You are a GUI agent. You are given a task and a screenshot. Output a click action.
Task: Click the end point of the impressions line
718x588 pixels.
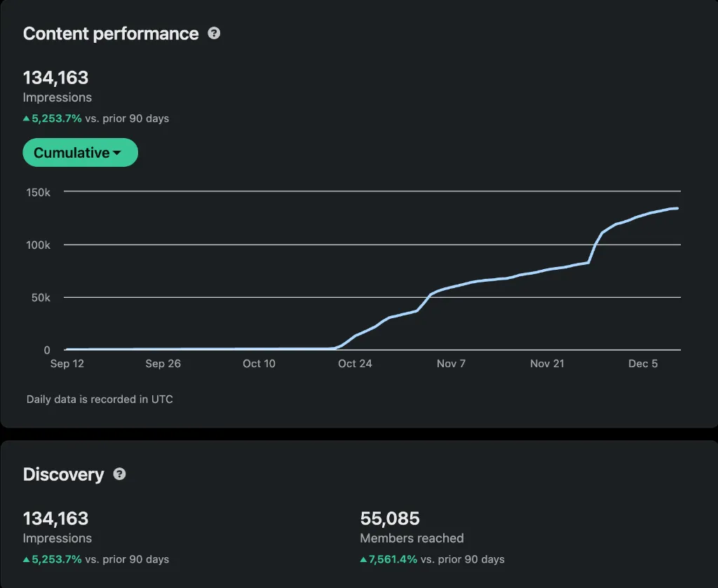point(677,209)
